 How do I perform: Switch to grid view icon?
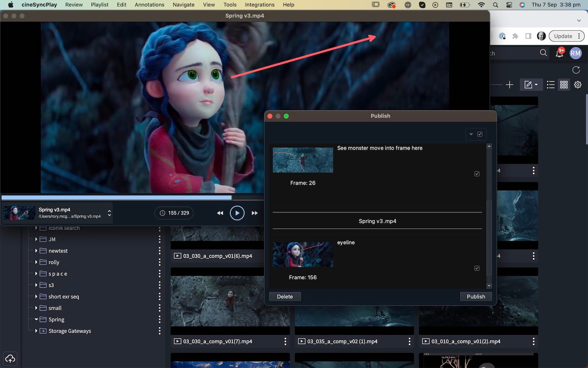point(564,85)
